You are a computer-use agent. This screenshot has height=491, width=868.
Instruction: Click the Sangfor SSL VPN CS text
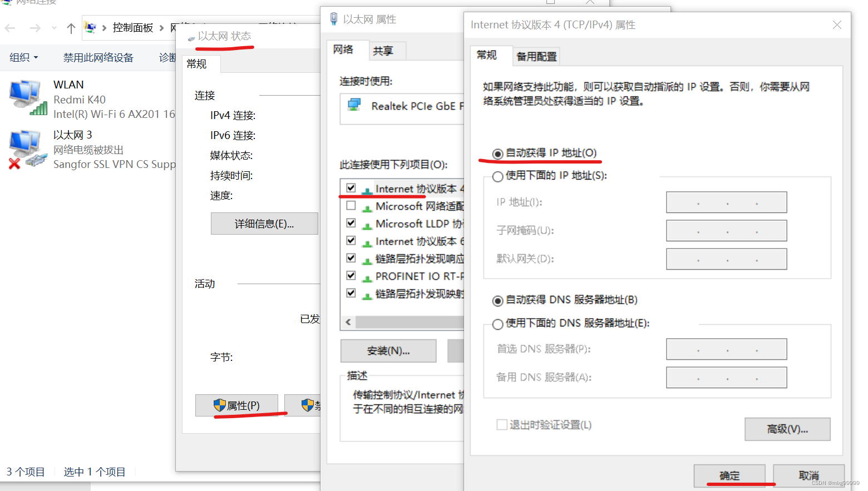[x=115, y=164]
